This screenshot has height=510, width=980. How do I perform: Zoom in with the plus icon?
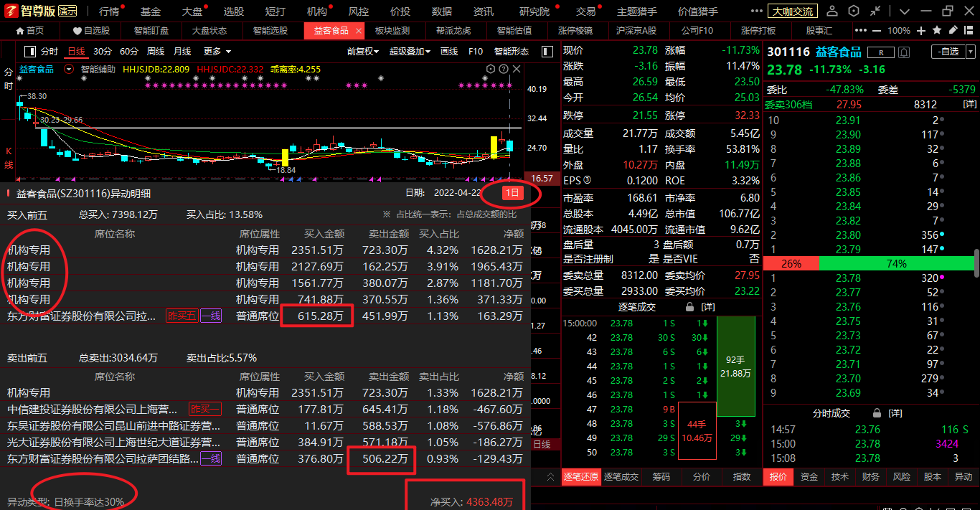(x=921, y=31)
